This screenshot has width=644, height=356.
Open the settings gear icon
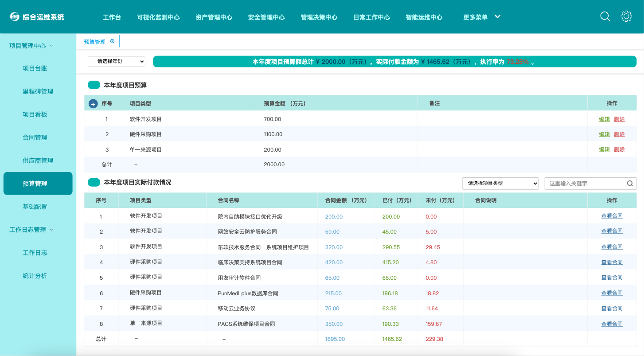coord(626,16)
